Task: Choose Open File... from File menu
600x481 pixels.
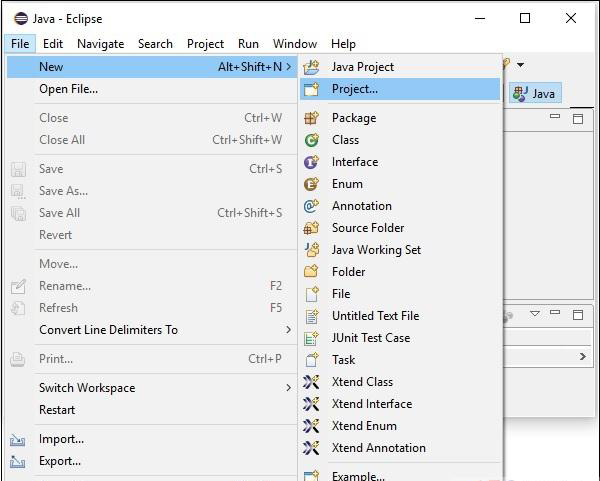Action: (152, 89)
